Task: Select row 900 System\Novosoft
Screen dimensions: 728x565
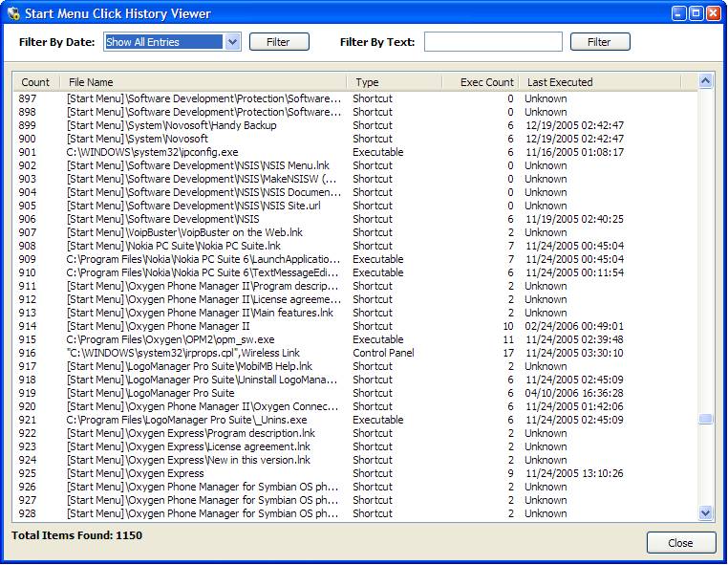Action: (x=355, y=139)
